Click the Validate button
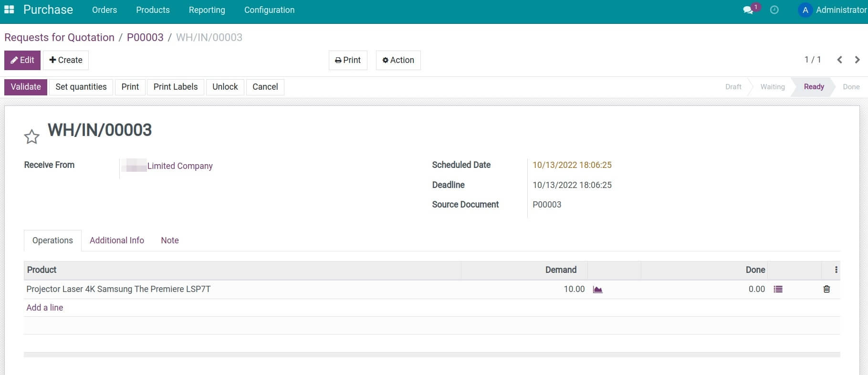This screenshot has height=375, width=868. [26, 87]
